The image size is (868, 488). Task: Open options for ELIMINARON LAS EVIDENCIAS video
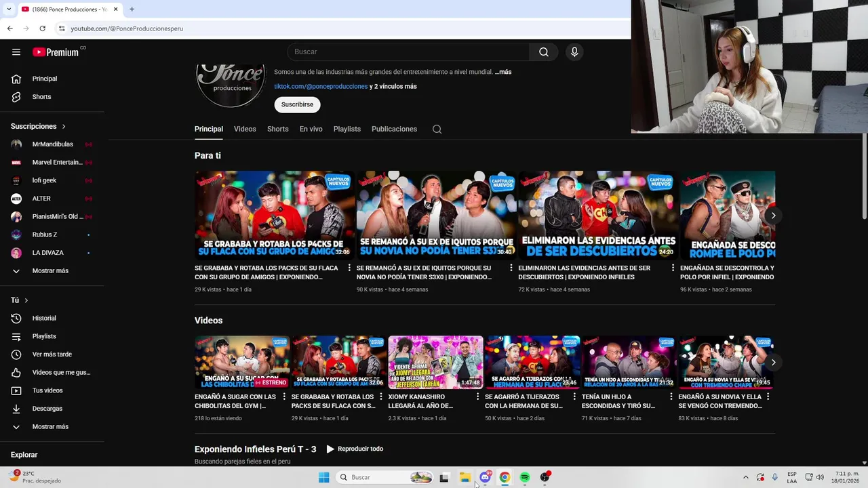click(x=673, y=268)
